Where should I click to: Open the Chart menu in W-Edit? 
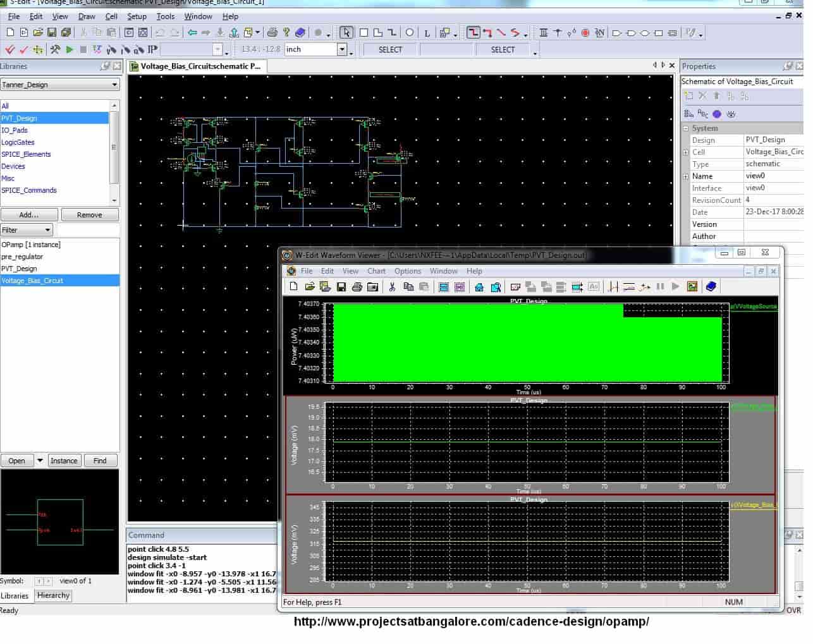coord(376,271)
